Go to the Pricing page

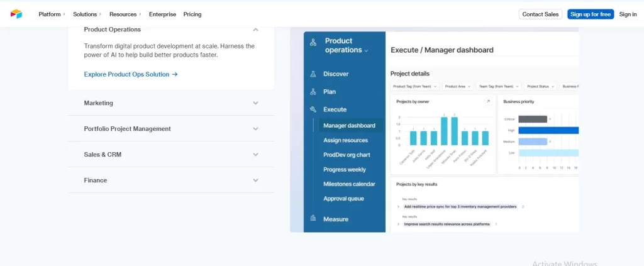tap(192, 14)
